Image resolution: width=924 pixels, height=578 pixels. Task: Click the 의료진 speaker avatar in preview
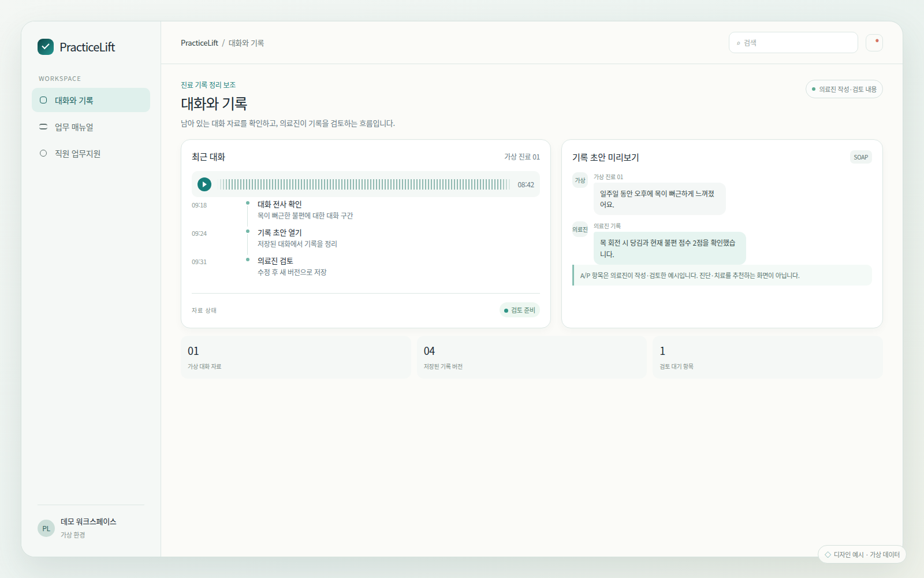[580, 229]
